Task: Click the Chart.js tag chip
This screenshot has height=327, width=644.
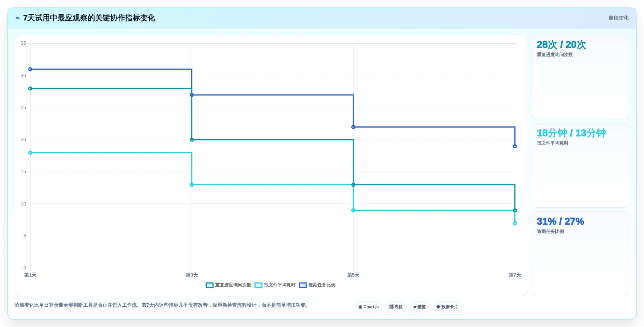Action: (369, 307)
